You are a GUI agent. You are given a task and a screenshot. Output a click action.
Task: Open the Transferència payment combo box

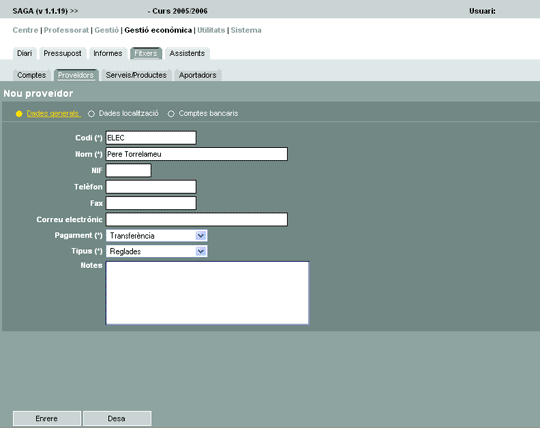[x=156, y=236]
